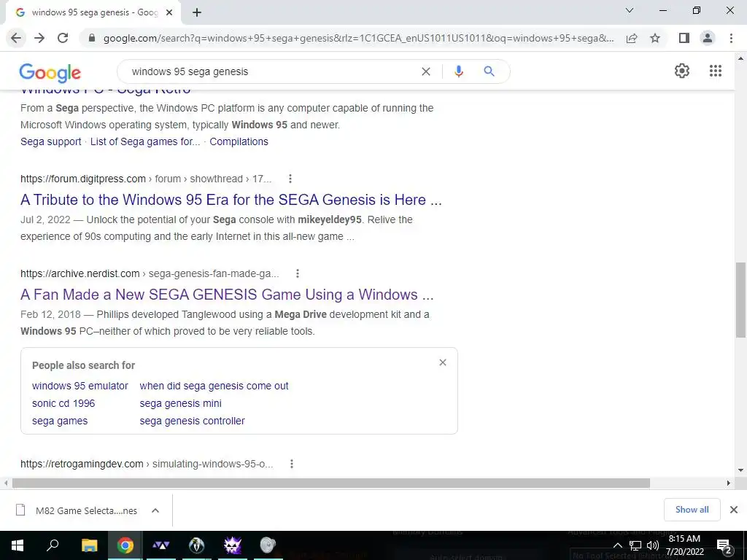This screenshot has width=747, height=560.
Task: Search for sonic cd 1996
Action: point(63,403)
